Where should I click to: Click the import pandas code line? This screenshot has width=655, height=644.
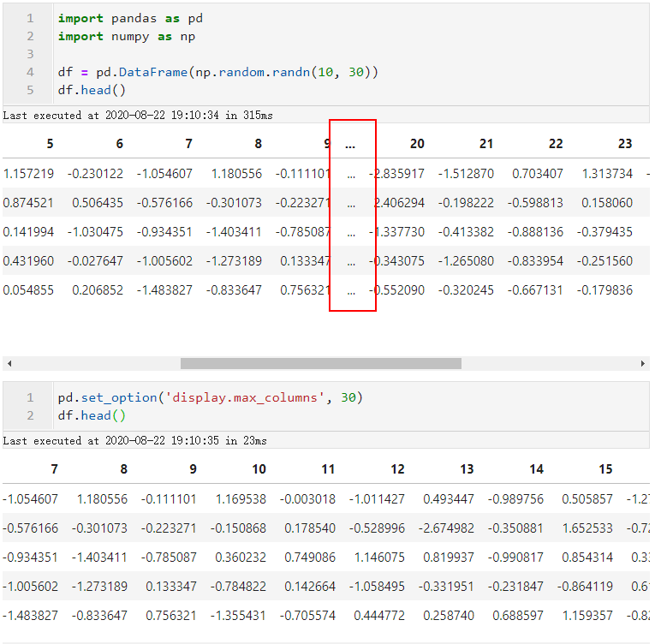tap(130, 18)
